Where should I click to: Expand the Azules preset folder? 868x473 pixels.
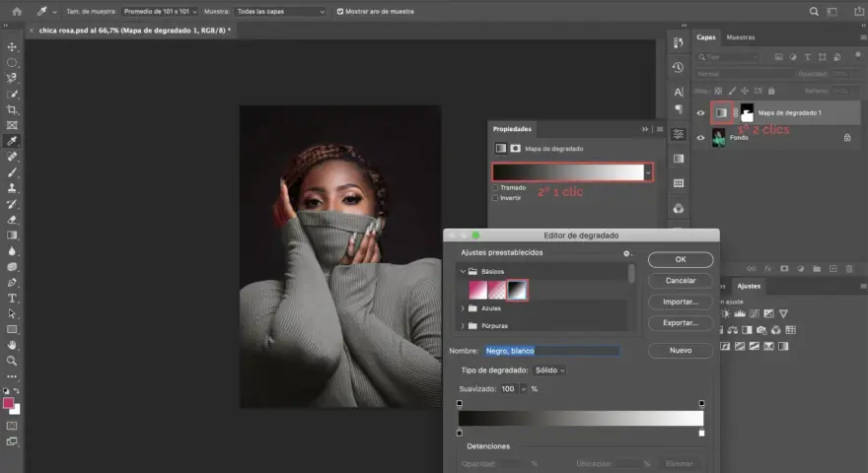tap(463, 308)
